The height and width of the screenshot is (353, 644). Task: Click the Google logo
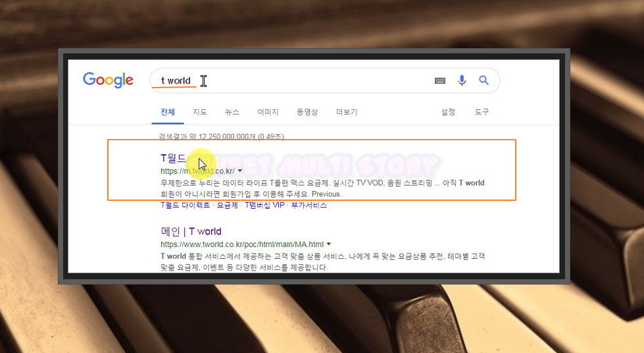(108, 80)
